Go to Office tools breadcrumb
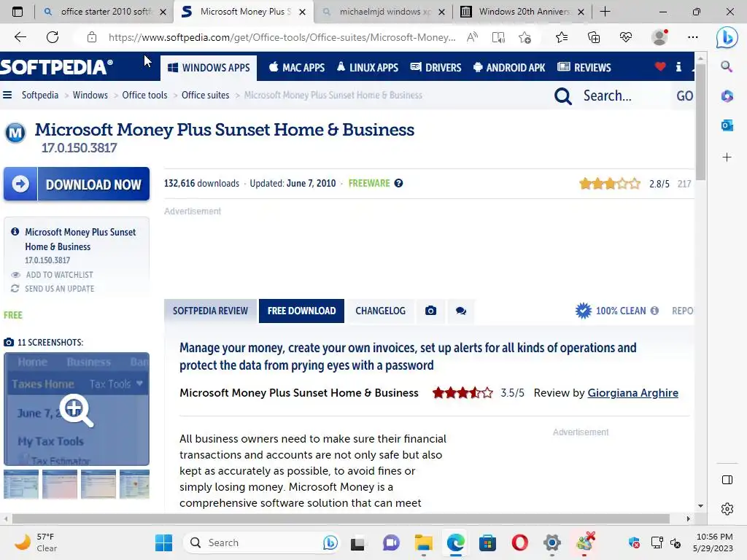 [145, 96]
